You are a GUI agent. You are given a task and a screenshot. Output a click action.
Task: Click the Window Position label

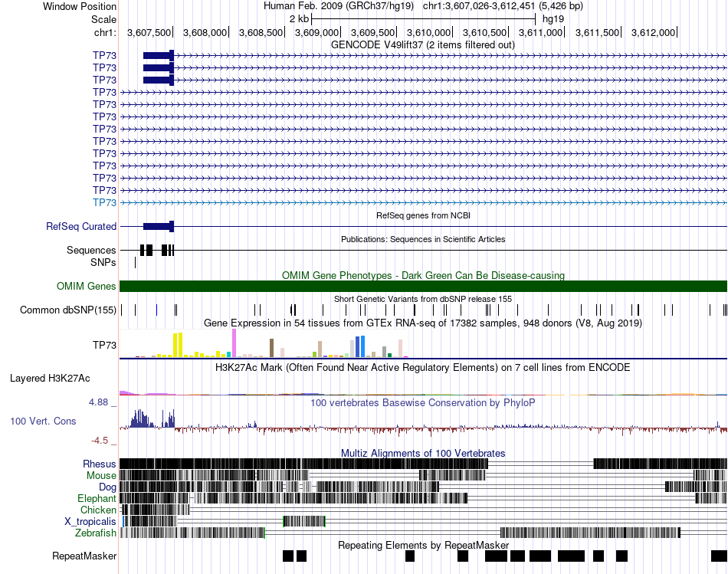click(x=80, y=6)
